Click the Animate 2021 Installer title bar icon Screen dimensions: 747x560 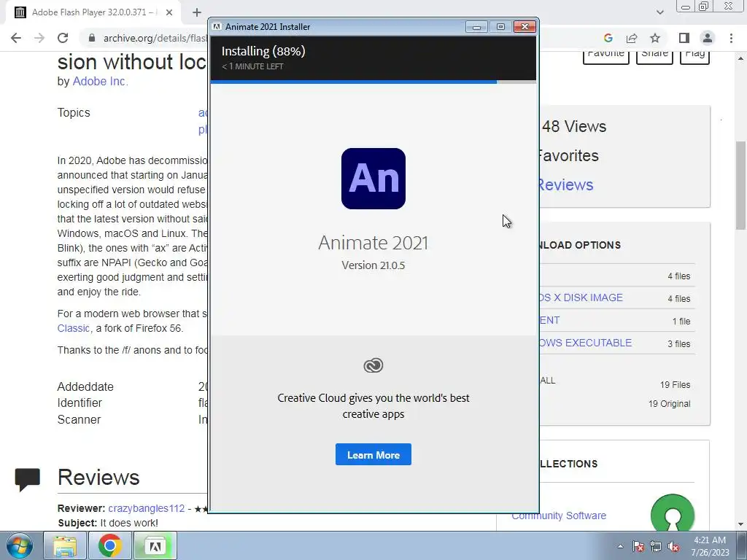(x=216, y=27)
